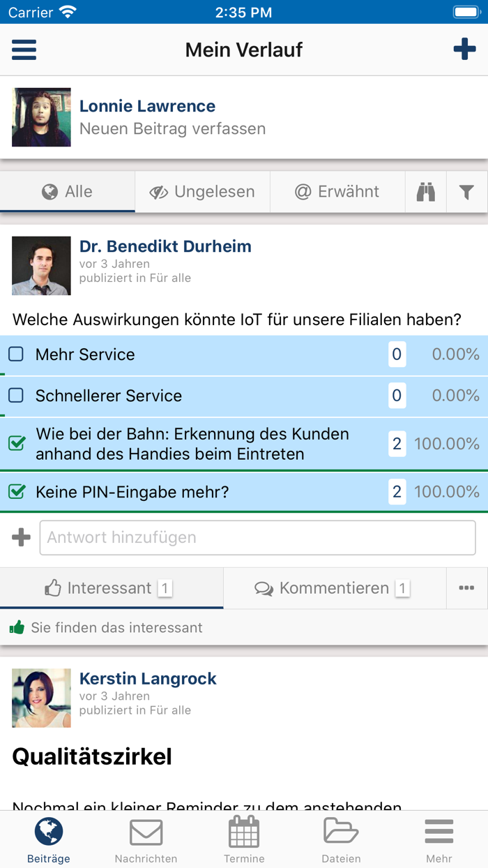Open the Dateien folder tab
The width and height of the screenshot is (488, 868).
tap(341, 840)
